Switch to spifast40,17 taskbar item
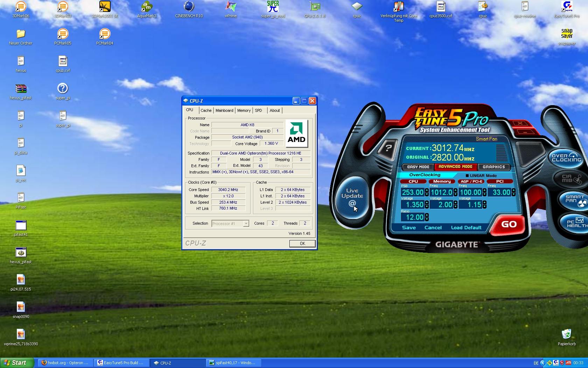 coord(233,363)
